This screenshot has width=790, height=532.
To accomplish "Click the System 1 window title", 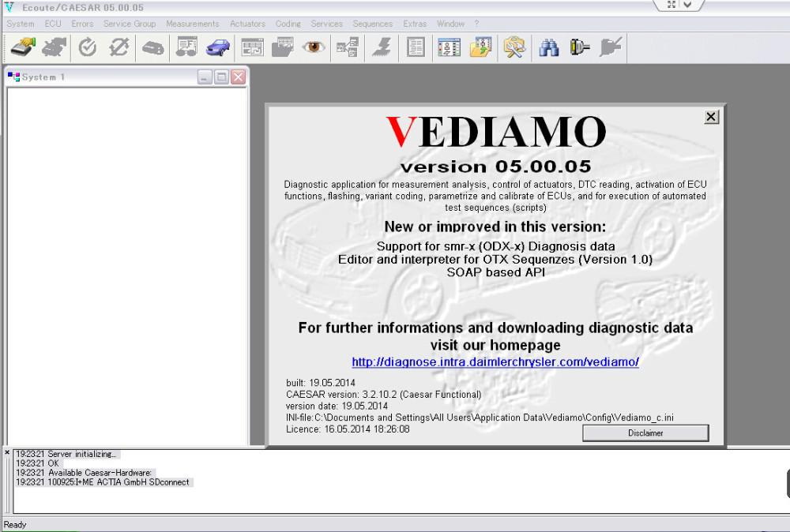I will 43,77.
